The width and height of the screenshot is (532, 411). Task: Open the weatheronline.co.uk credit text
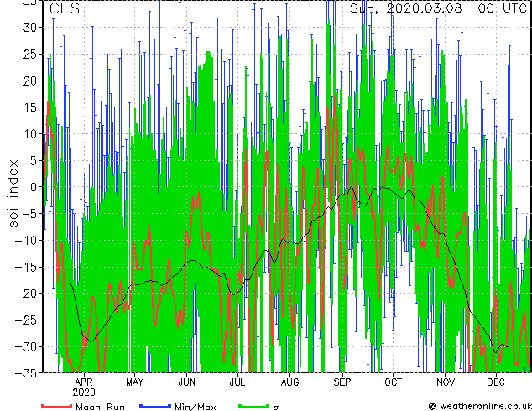pyautogui.click(x=484, y=406)
